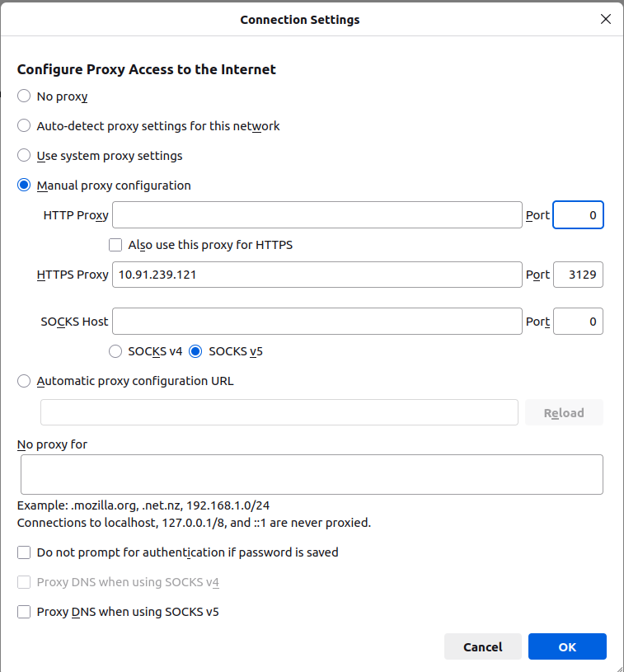624x672 pixels.
Task: Click the No proxy for text area
Action: coord(312,474)
